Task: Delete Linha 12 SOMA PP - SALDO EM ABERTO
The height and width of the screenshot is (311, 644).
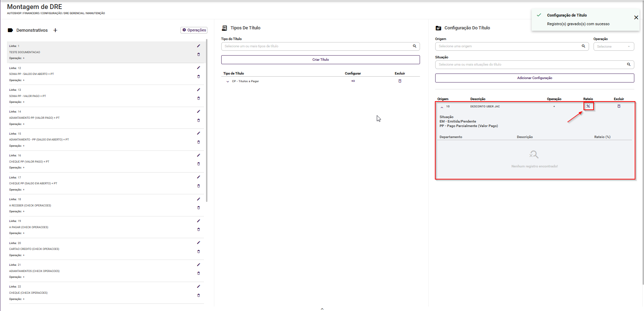Action: [x=198, y=77]
